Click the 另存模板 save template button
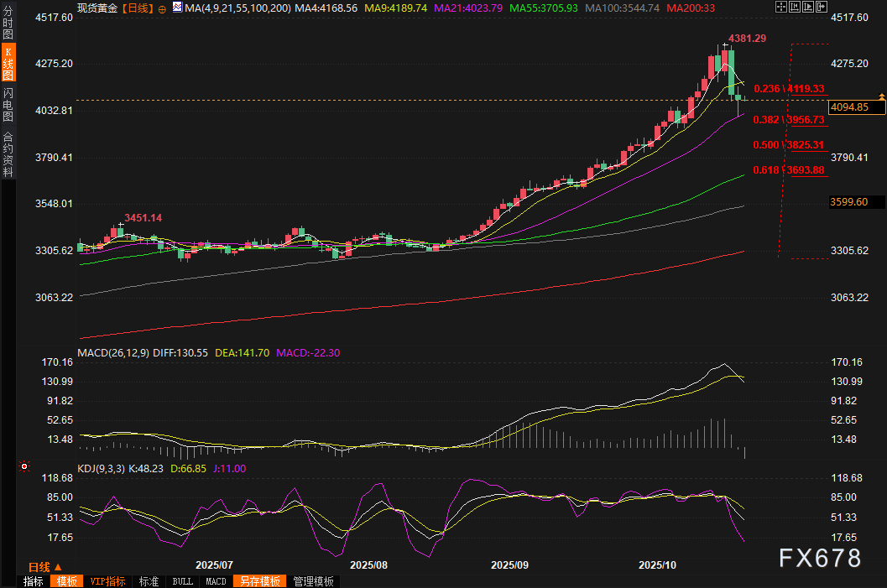This screenshot has width=887, height=588. pyautogui.click(x=259, y=581)
